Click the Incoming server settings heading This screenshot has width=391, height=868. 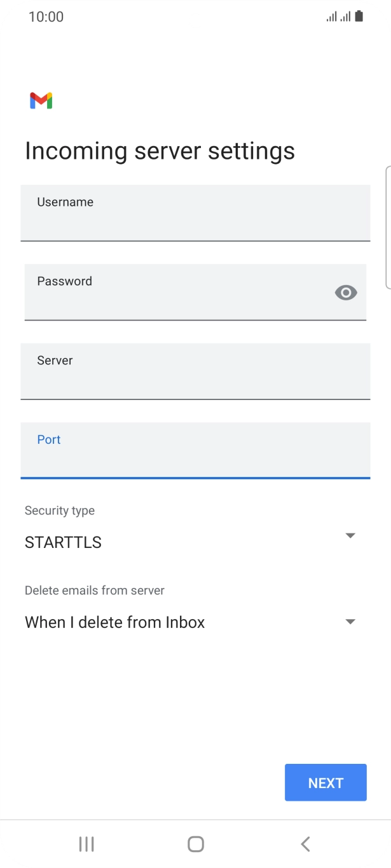160,150
